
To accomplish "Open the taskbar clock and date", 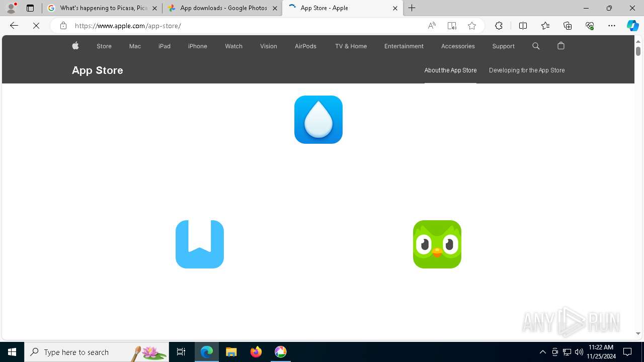I will pos(601,352).
